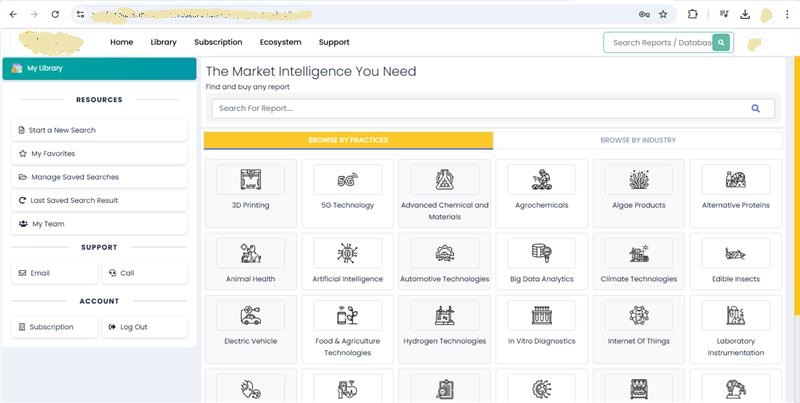
Task: Select the Electric Vehicle icon
Action: 250,316
